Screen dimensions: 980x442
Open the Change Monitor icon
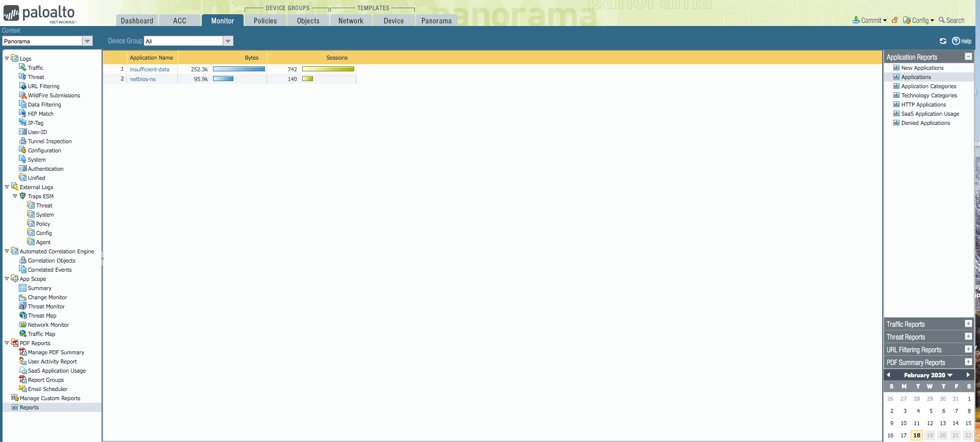pos(22,297)
